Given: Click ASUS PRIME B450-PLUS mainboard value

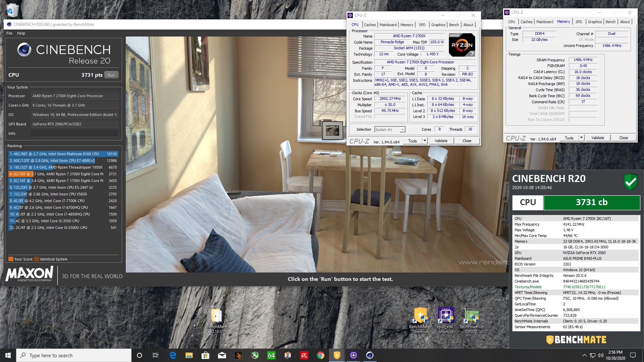Looking at the screenshot, I should (582, 258).
